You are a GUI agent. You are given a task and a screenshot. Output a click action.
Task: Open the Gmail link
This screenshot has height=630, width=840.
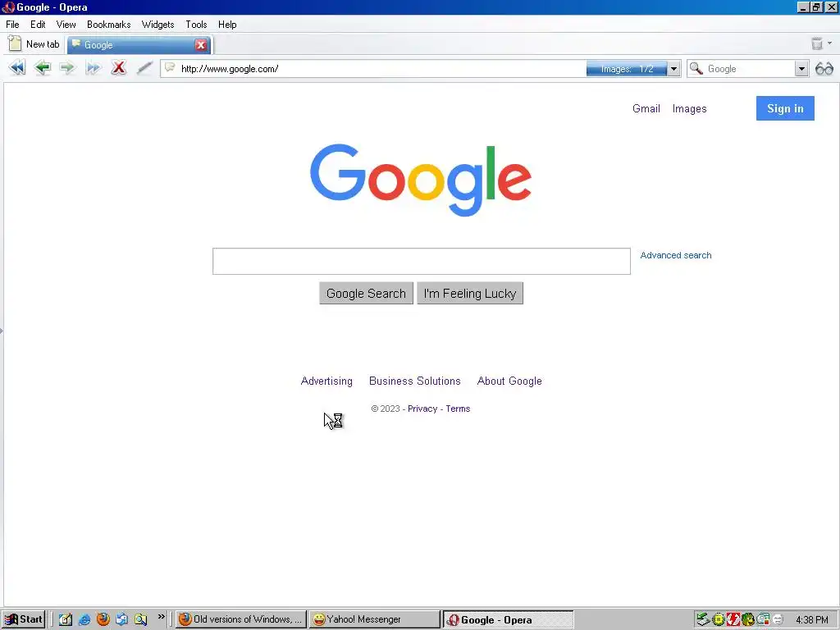tap(646, 108)
